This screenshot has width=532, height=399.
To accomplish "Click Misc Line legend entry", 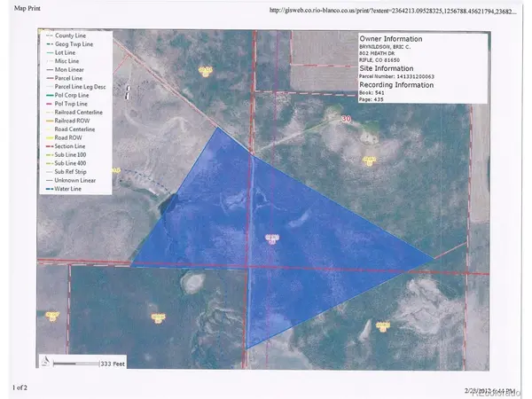I will [62, 61].
